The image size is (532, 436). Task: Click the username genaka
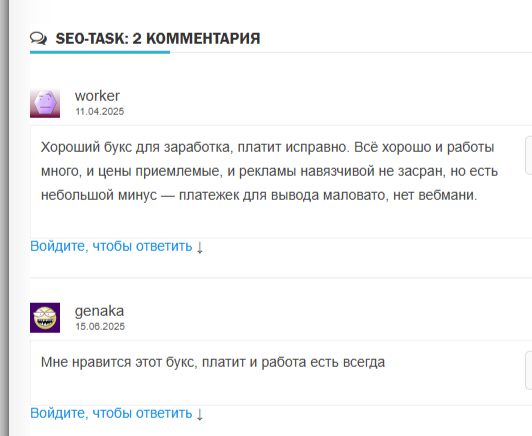click(99, 311)
